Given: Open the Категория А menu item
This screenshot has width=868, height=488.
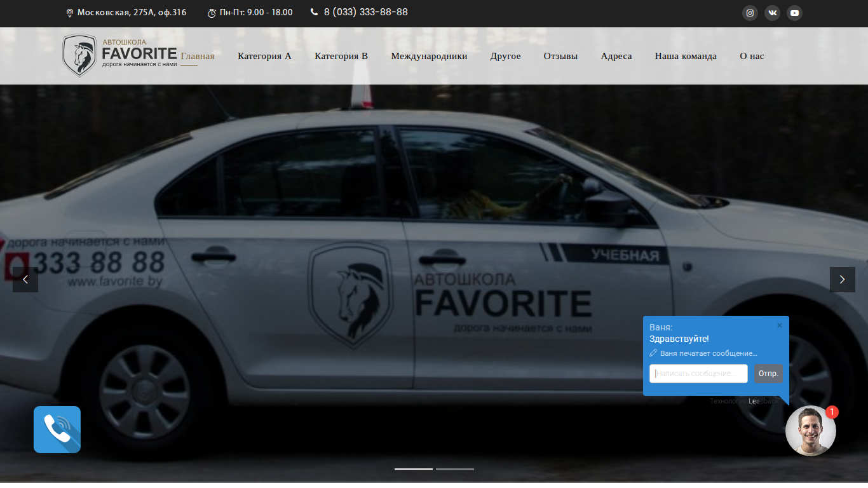Looking at the screenshot, I should click(x=264, y=56).
